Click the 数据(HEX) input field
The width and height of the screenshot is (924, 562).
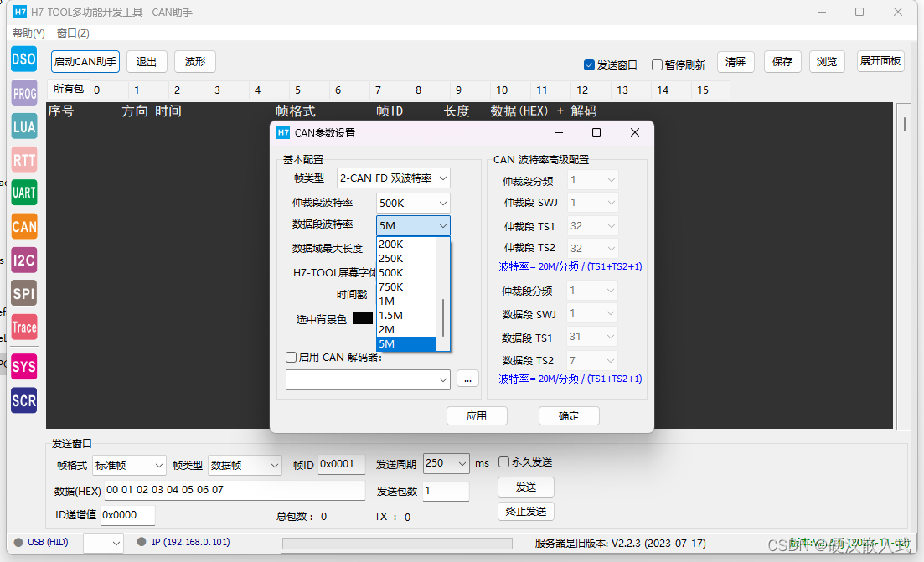(x=235, y=490)
